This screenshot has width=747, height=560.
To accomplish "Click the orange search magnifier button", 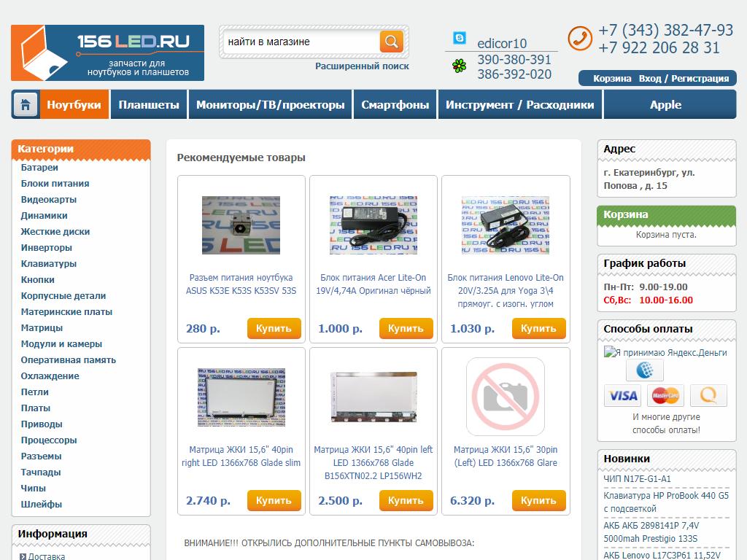I will point(392,42).
